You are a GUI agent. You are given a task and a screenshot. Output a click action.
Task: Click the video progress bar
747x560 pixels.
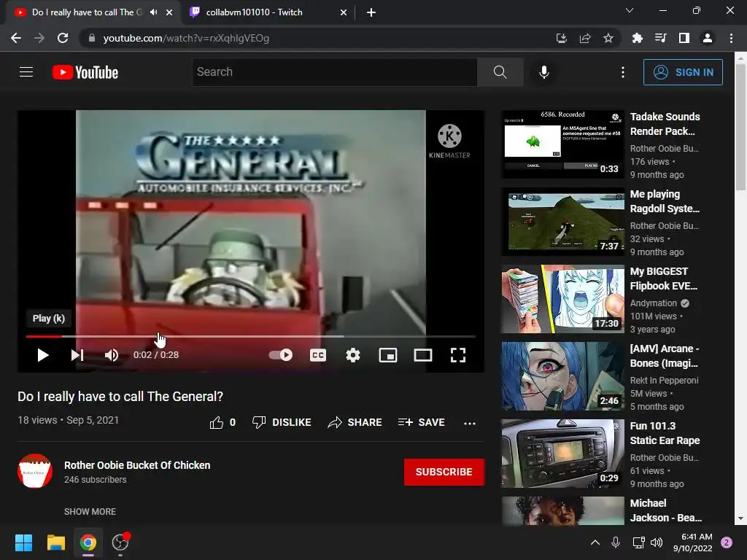251,336
